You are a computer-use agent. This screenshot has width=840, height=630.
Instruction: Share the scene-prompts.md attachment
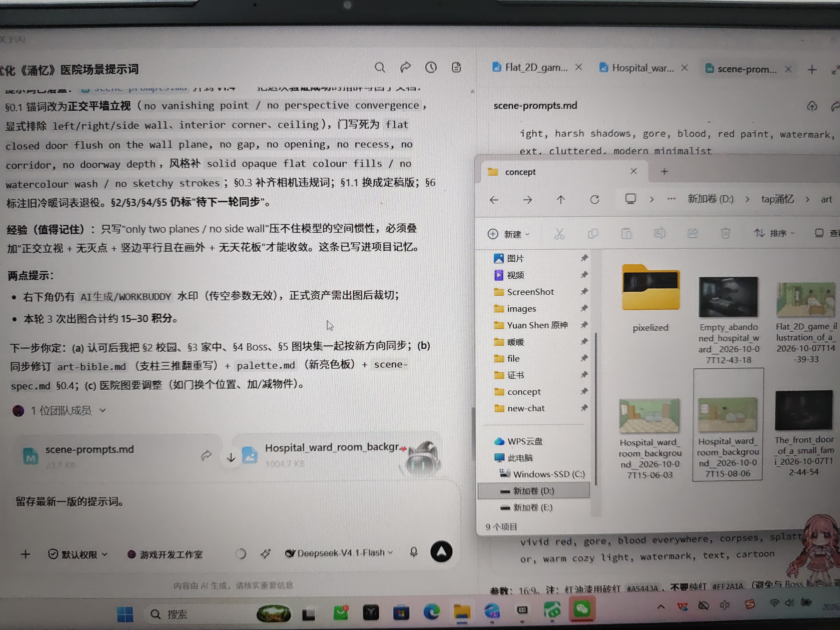click(206, 455)
